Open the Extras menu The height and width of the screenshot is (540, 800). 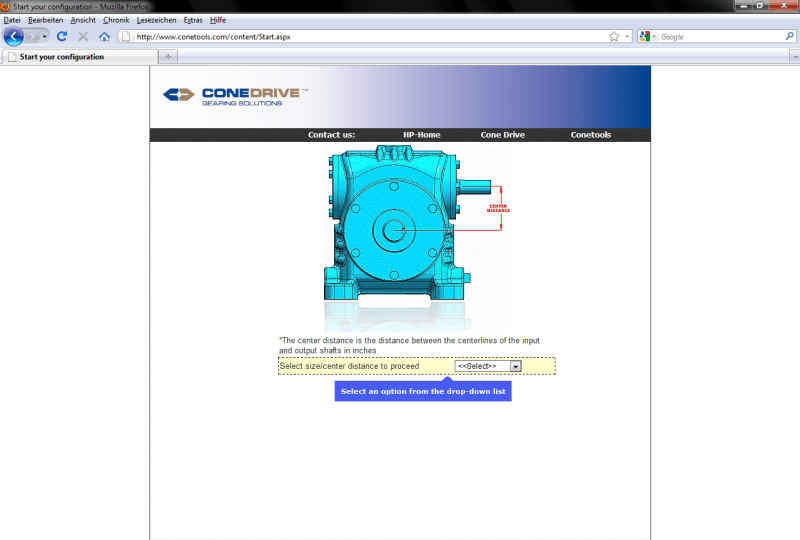(x=193, y=20)
